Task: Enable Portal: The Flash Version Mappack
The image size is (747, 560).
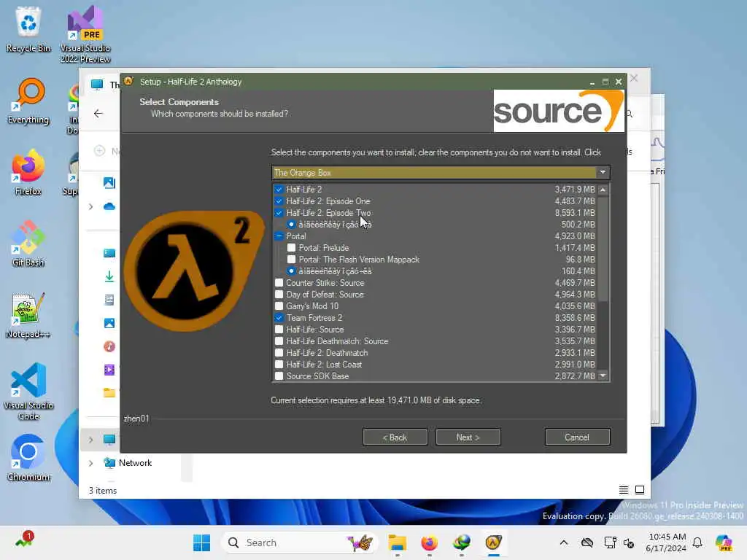Action: click(x=291, y=260)
